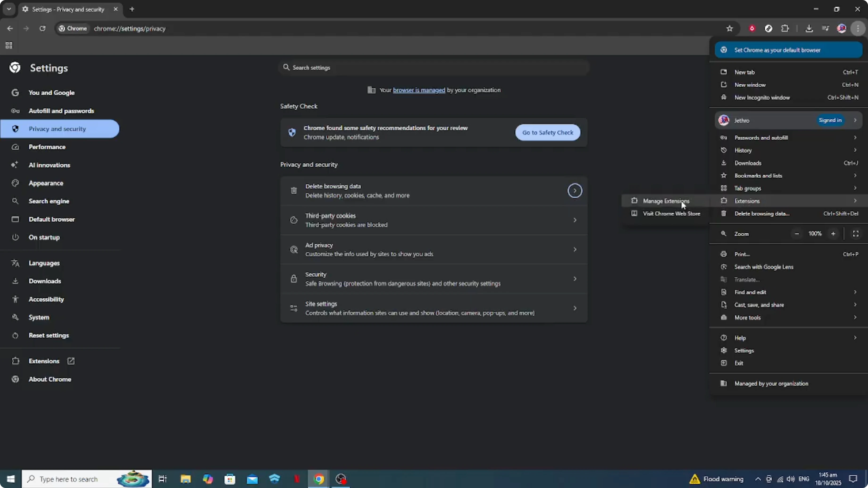Click the Jethro profile avatar icon
The width and height of the screenshot is (868, 488).
842,28
